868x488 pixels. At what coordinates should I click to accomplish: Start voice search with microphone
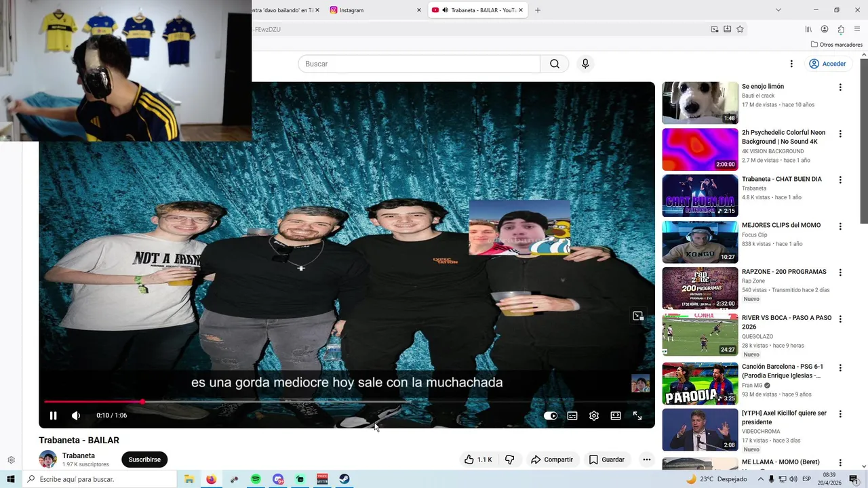[585, 64]
